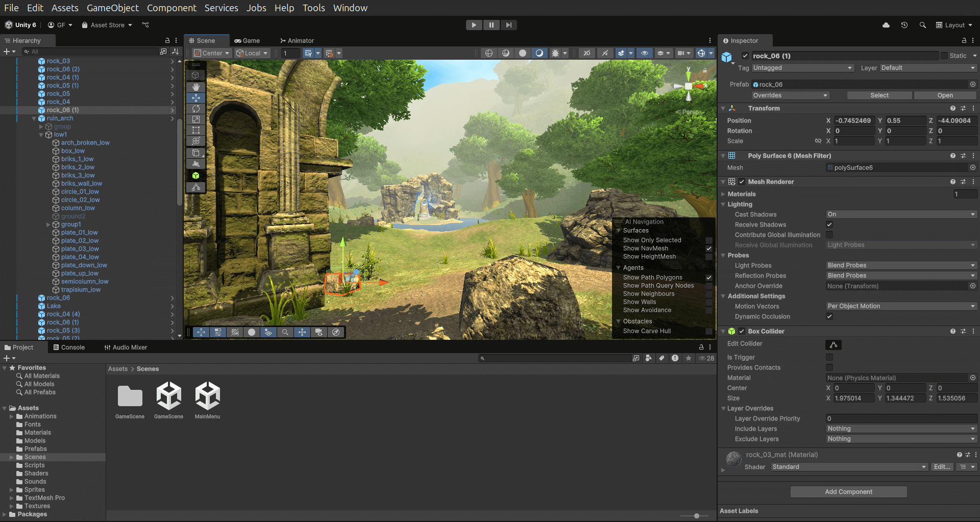Click Position X input field
Image resolution: width=980 pixels, height=522 pixels.
(854, 120)
